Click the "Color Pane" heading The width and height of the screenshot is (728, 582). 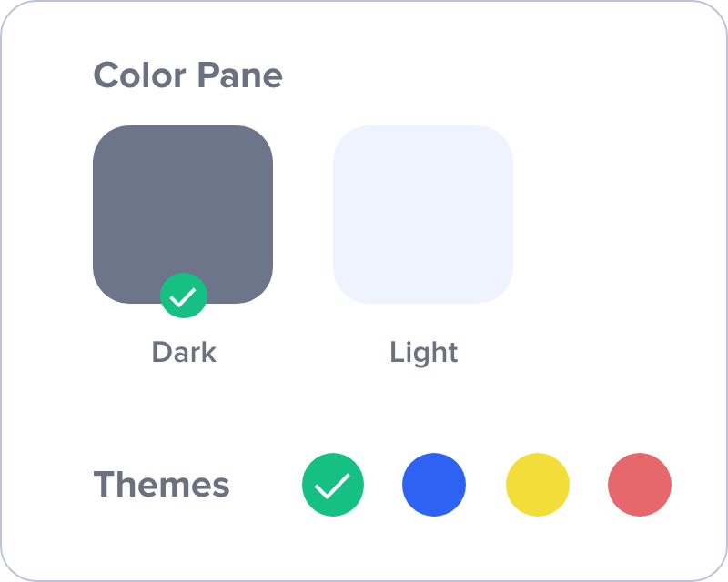click(187, 75)
